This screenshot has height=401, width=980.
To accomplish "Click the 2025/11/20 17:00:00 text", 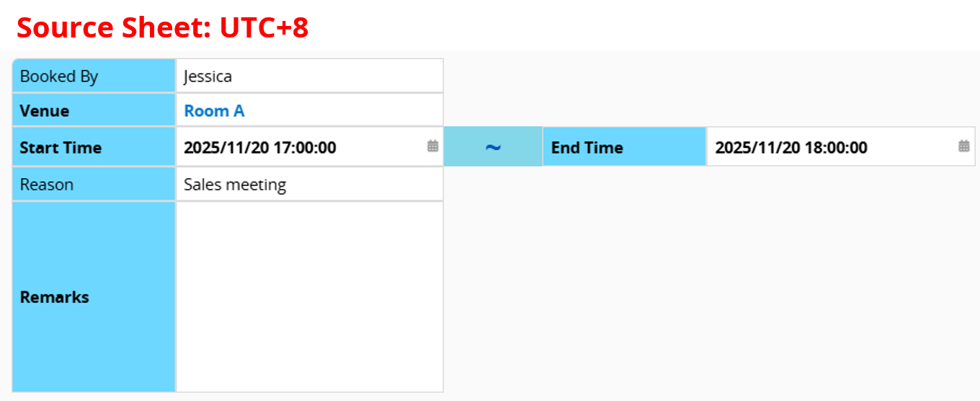I will pyautogui.click(x=260, y=148).
